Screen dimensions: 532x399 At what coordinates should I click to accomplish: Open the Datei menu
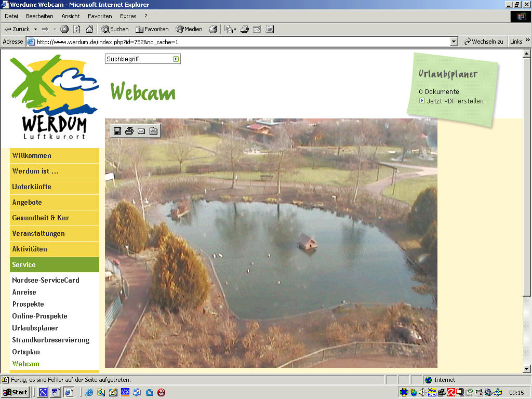pos(11,16)
